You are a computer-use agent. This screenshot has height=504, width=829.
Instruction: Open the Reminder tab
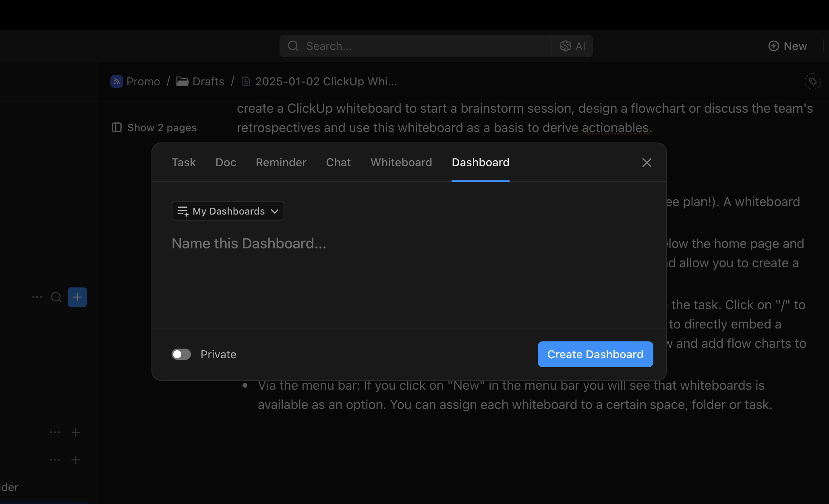tap(281, 162)
